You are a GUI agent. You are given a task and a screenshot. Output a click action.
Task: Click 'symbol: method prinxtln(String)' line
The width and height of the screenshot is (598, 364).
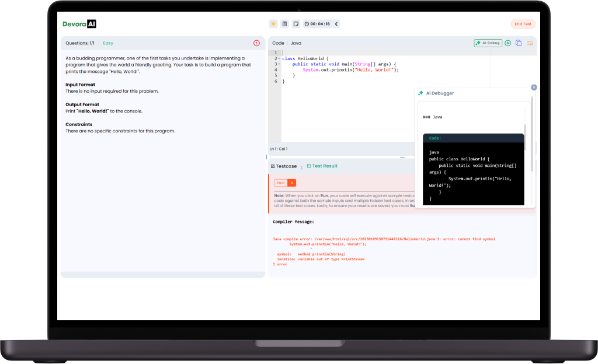coord(311,254)
